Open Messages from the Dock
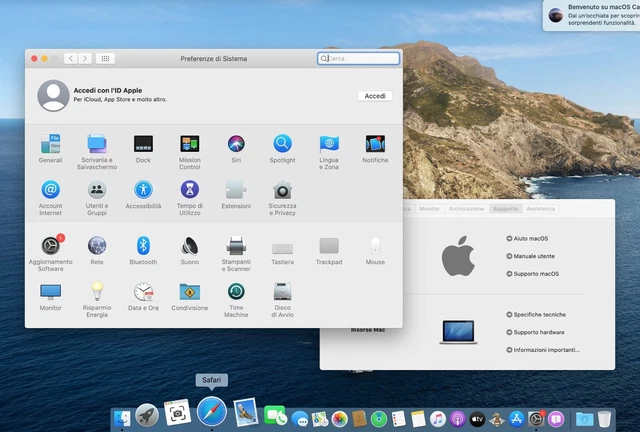This screenshot has width=640, height=432. [x=300, y=419]
